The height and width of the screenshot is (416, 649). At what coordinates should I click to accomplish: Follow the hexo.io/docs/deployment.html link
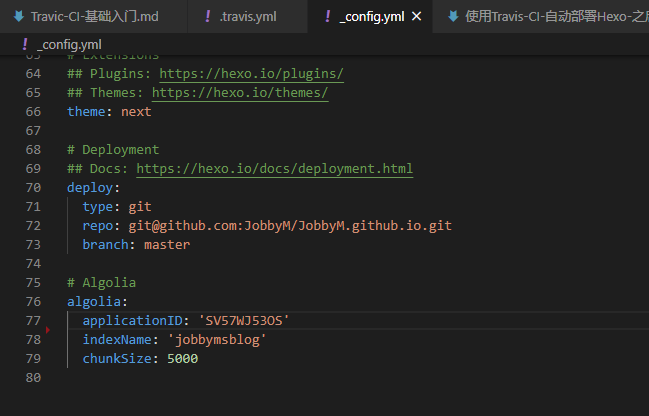(274, 169)
